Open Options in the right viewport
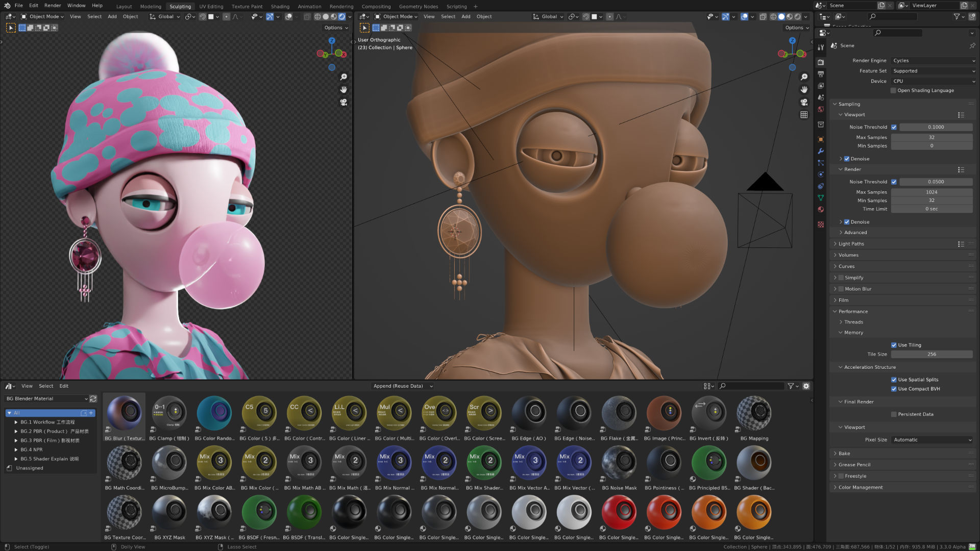 [797, 28]
